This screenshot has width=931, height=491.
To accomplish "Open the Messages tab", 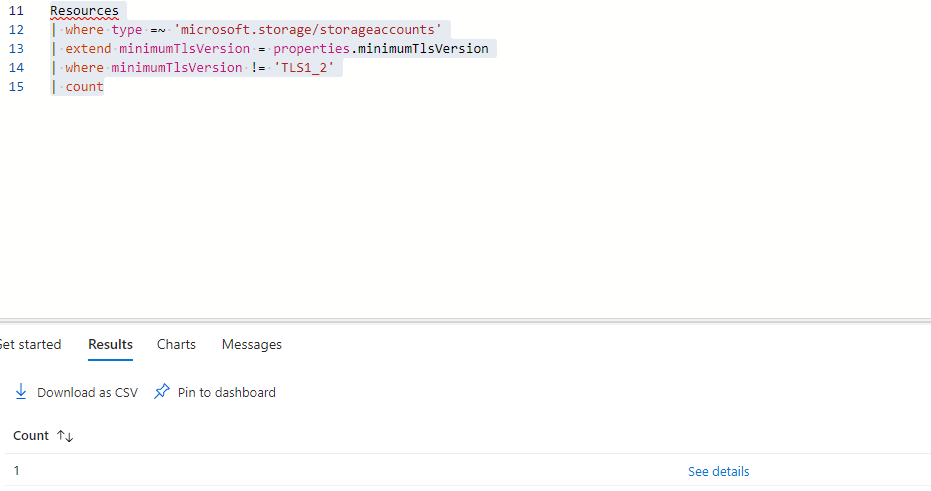I will 252,344.
